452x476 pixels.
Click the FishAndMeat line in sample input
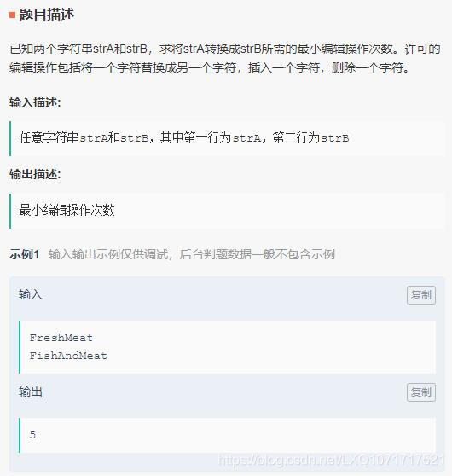(68, 356)
